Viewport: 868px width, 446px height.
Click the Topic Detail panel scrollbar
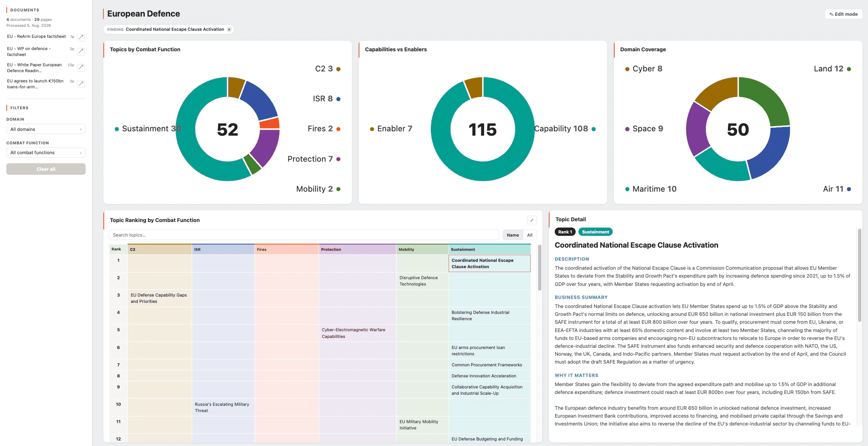[x=859, y=275]
